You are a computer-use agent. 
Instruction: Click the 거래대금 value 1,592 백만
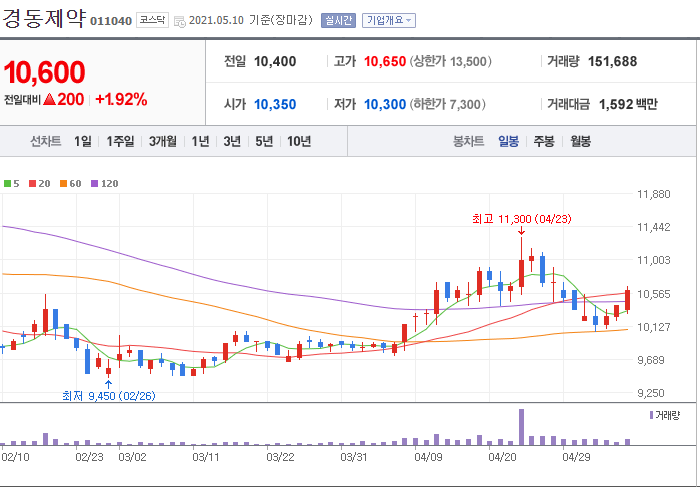628,104
